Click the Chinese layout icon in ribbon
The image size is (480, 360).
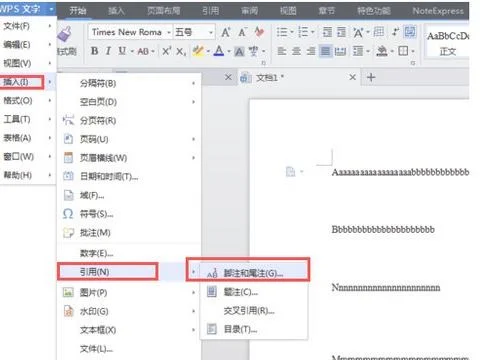[359, 32]
